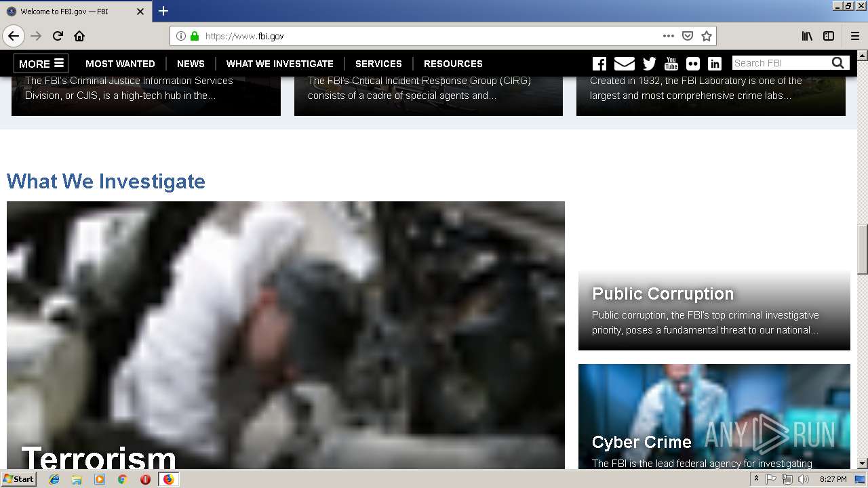This screenshot has width=868, height=488.
Task: Visit the FBI Twitter icon
Action: coord(650,64)
